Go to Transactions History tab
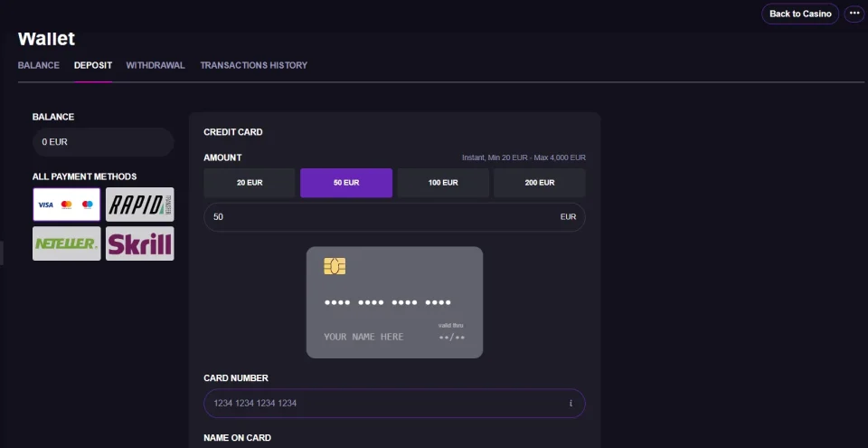Image resolution: width=868 pixels, height=448 pixels. [x=253, y=65]
